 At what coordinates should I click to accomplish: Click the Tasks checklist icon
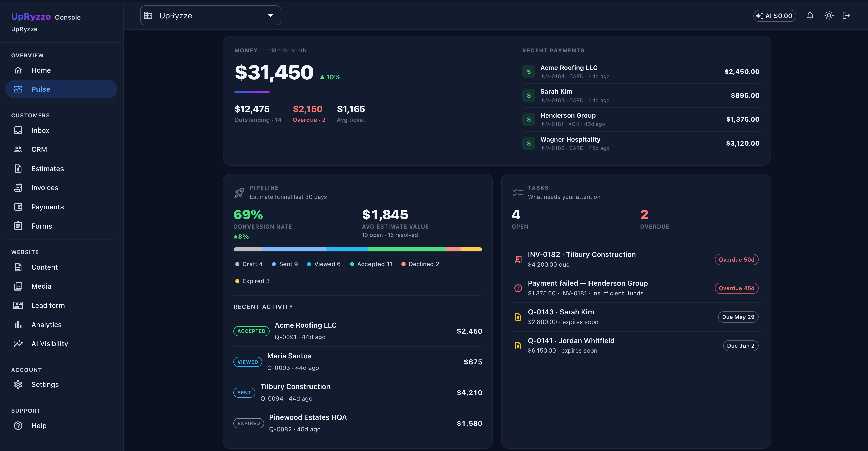coord(518,193)
